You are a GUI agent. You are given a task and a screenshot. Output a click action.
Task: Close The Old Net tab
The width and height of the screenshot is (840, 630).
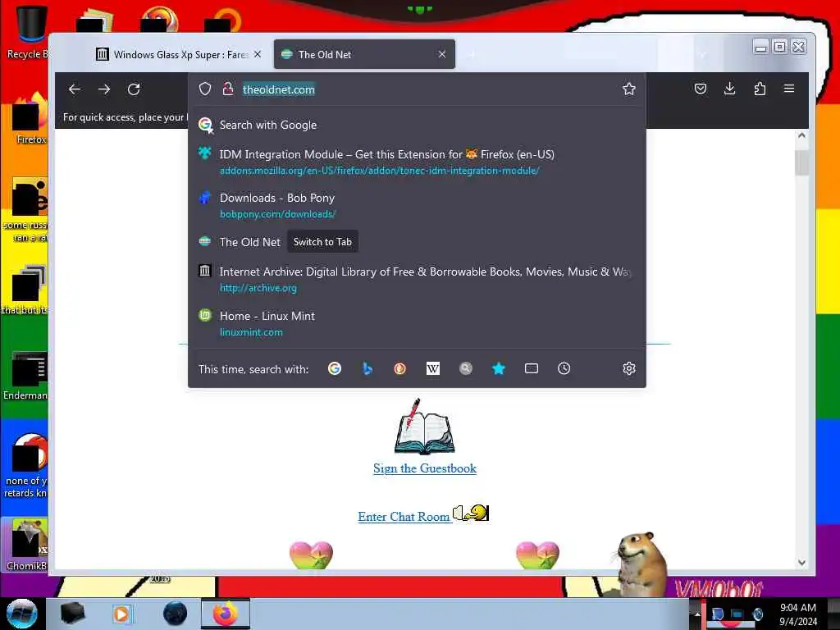442,54
